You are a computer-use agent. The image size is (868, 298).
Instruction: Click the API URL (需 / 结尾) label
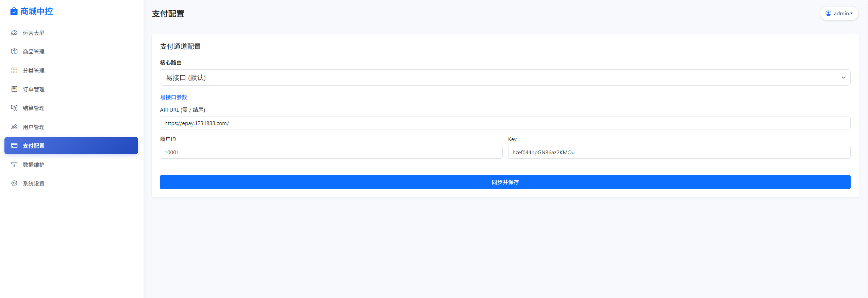(183, 110)
